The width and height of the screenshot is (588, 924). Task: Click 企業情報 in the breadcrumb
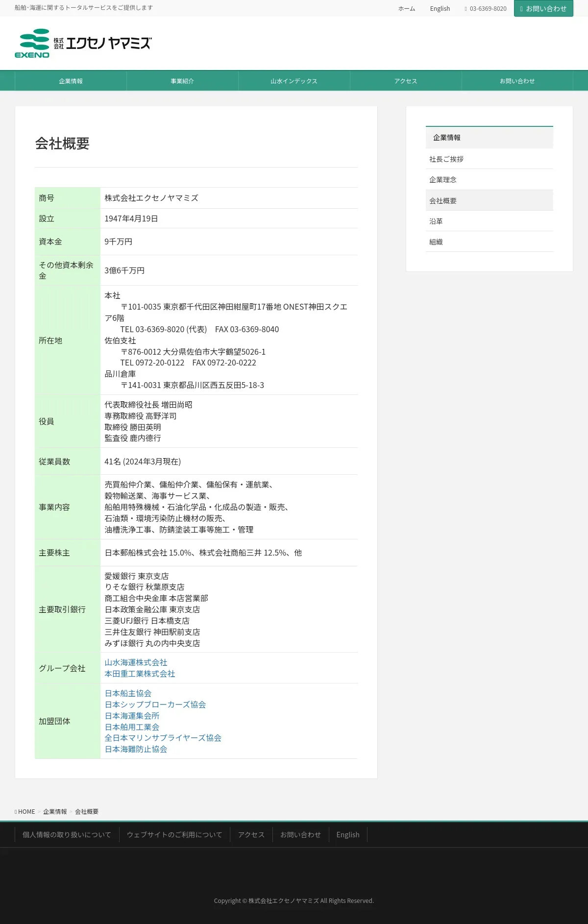click(55, 812)
